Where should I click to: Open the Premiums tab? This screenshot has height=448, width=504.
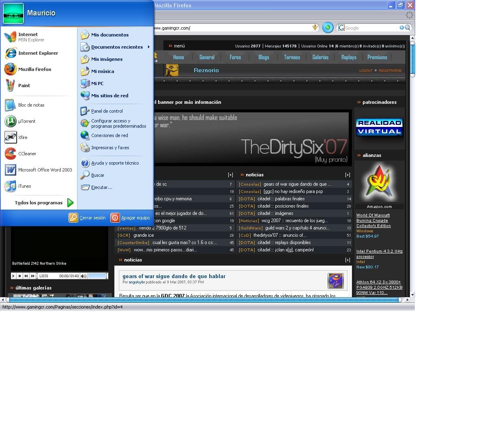[x=377, y=57]
